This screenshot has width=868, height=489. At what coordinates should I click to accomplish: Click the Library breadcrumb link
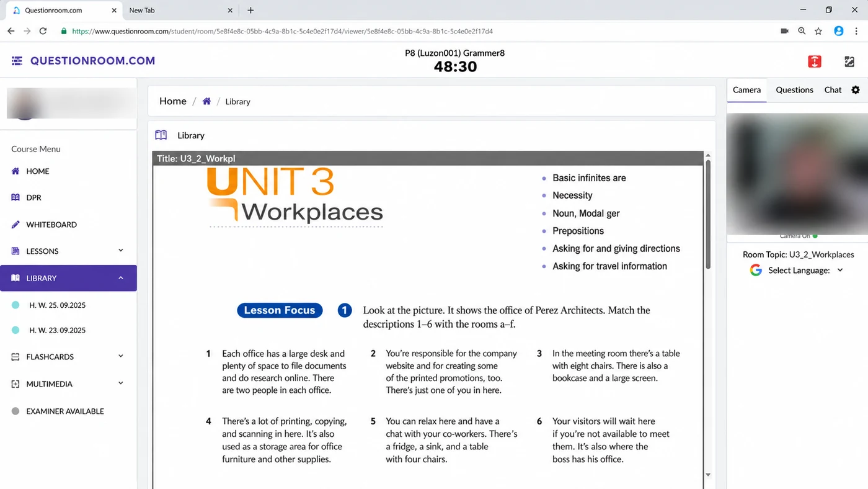point(237,102)
